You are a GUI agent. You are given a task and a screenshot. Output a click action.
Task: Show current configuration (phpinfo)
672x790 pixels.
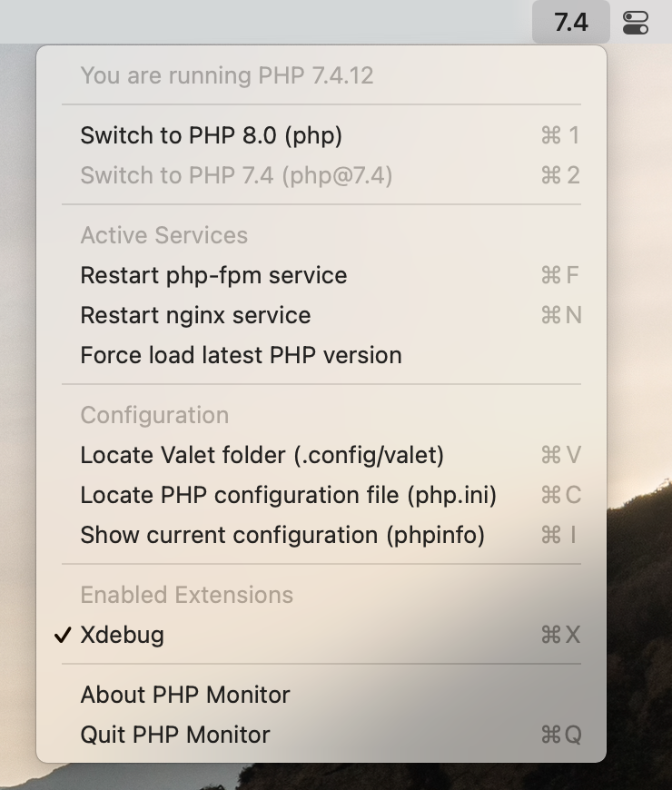(x=321, y=535)
